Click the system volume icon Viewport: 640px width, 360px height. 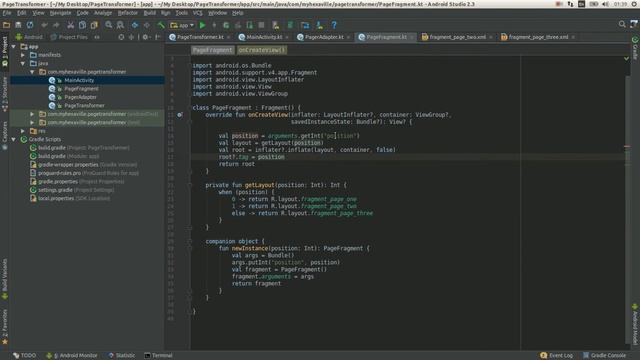(605, 4)
